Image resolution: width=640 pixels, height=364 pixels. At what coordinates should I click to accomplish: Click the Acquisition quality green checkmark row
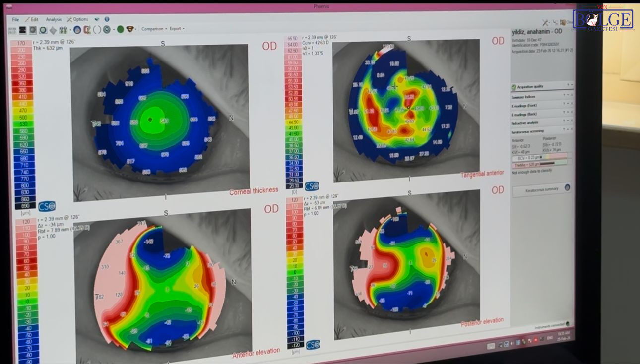point(542,86)
